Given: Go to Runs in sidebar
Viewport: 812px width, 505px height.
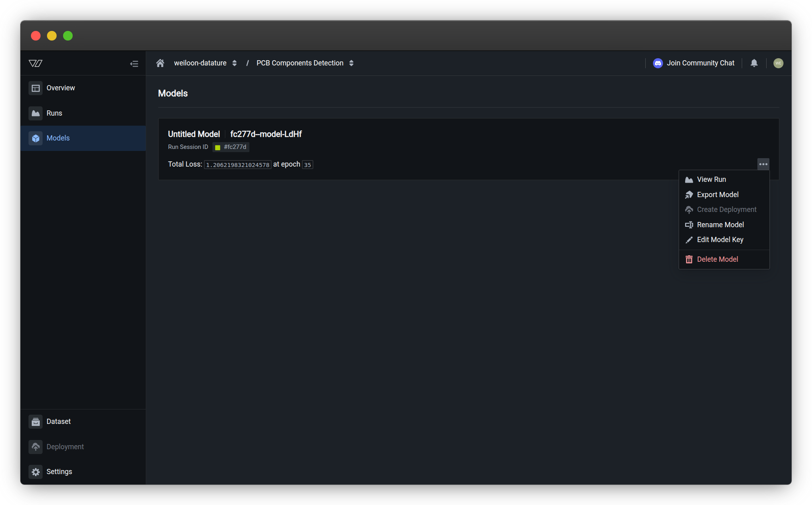Looking at the screenshot, I should [x=54, y=113].
